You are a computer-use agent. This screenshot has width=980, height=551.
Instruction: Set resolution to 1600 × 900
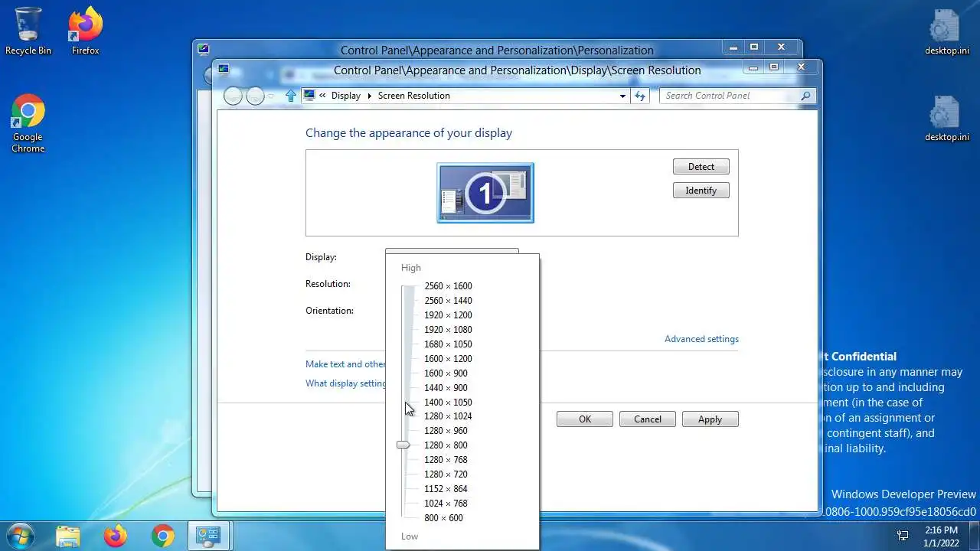tap(446, 373)
